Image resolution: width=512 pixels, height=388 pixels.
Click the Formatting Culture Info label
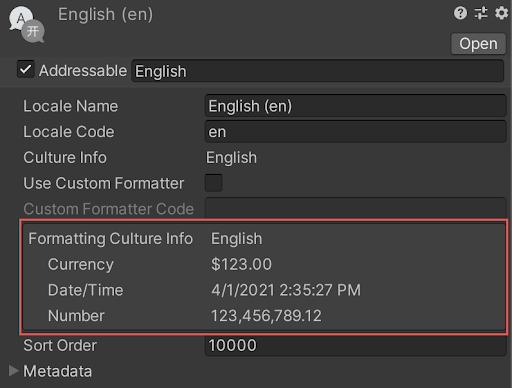[110, 239]
